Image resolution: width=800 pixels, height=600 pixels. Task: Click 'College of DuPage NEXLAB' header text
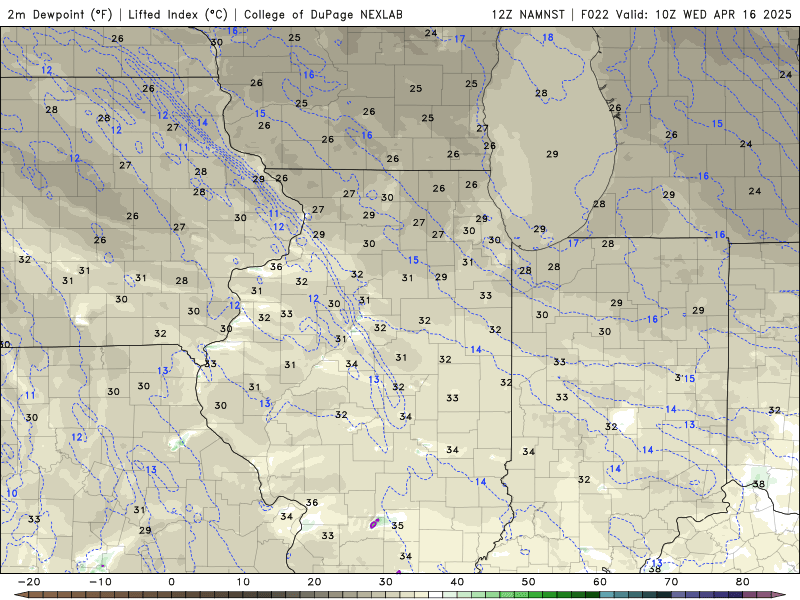[x=323, y=14]
